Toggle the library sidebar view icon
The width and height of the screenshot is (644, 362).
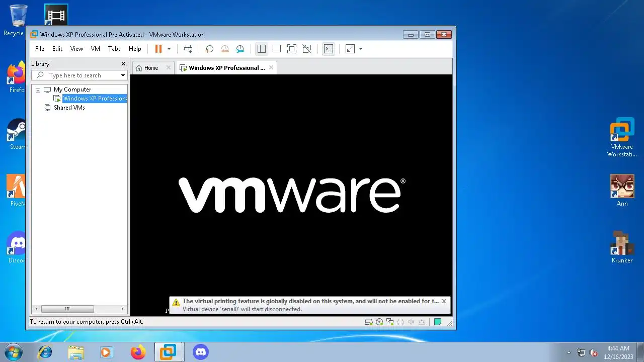(x=262, y=49)
